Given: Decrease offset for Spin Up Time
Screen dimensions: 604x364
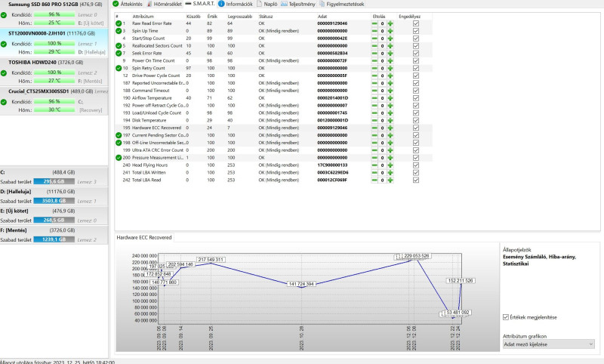Looking at the screenshot, I should click(x=374, y=31).
